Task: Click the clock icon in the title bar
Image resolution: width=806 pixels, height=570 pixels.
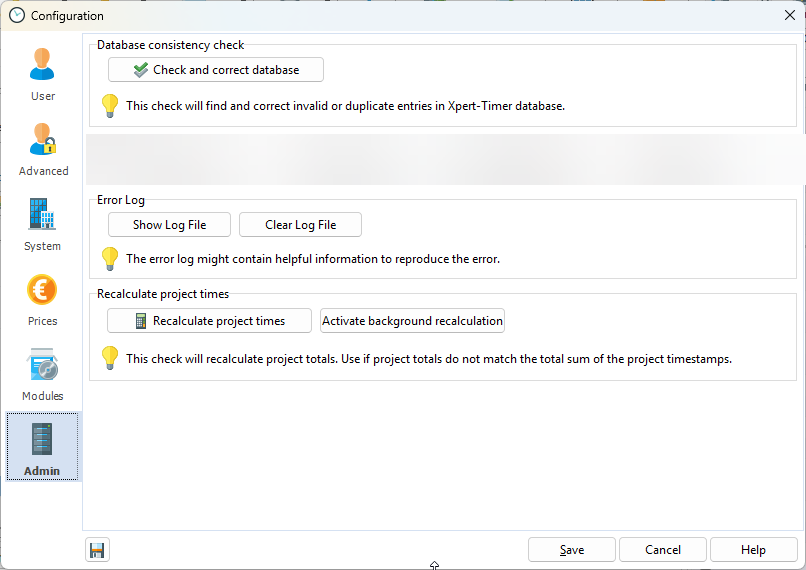Action: click(17, 15)
